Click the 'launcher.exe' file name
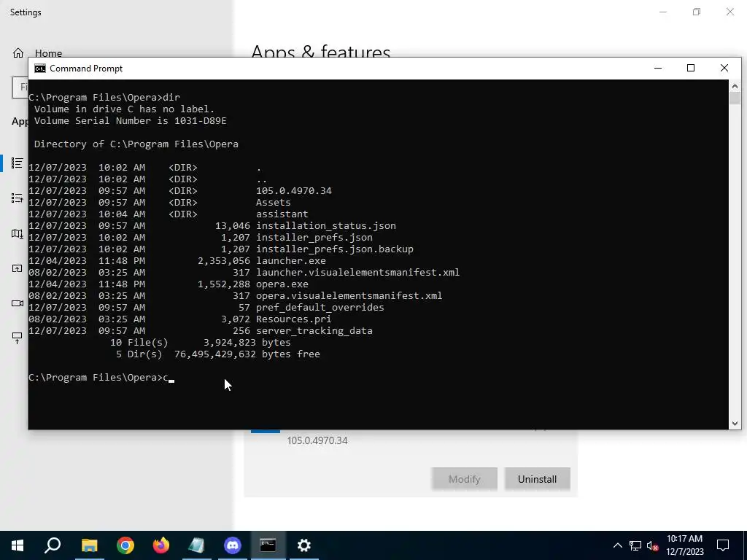 point(291,261)
